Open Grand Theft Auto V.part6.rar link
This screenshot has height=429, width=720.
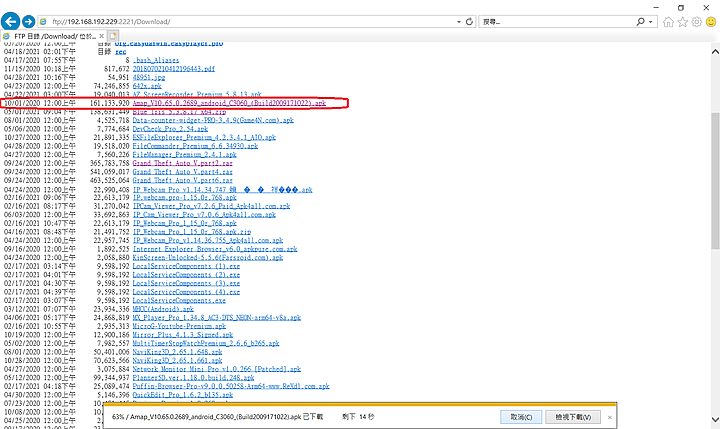(183, 181)
